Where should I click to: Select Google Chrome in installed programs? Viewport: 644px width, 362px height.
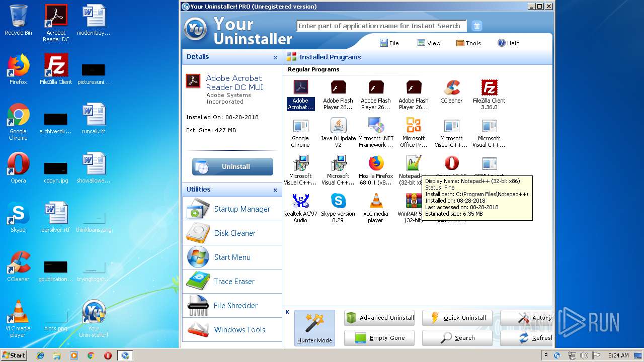pos(300,132)
